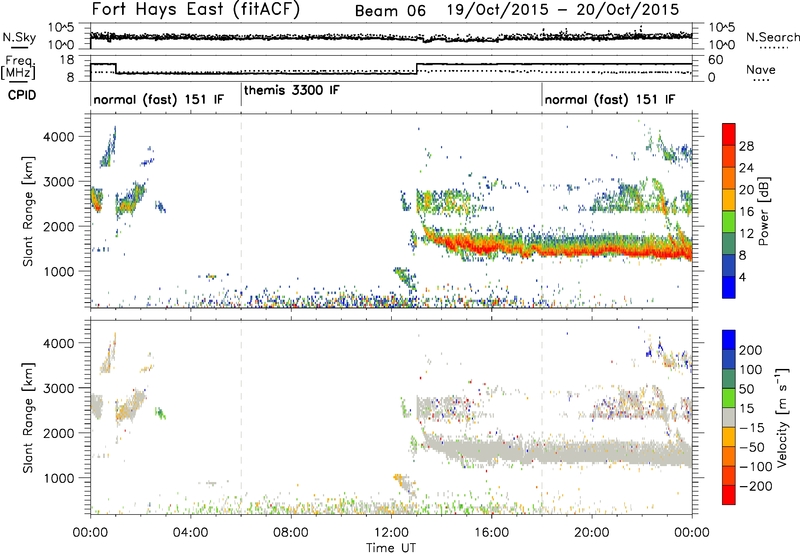Click the "1000" tick of the velocity panel

(58, 478)
